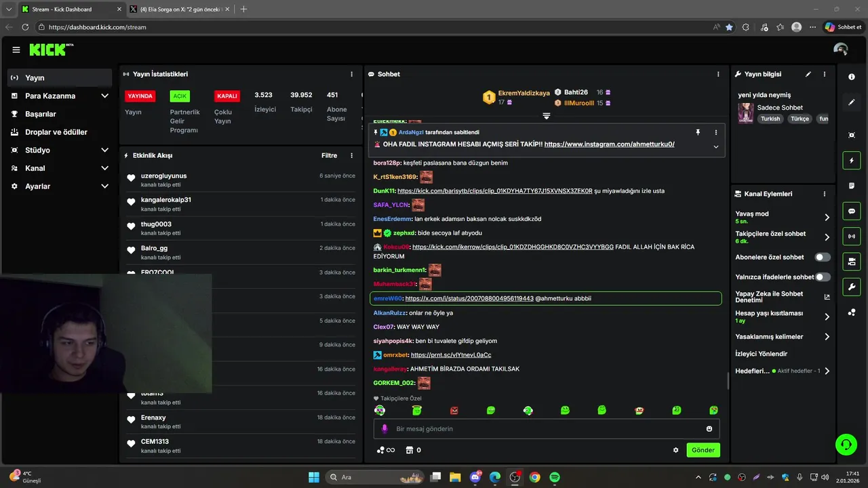
Task: Click the microphone icon in the message box
Action: pyautogui.click(x=384, y=429)
